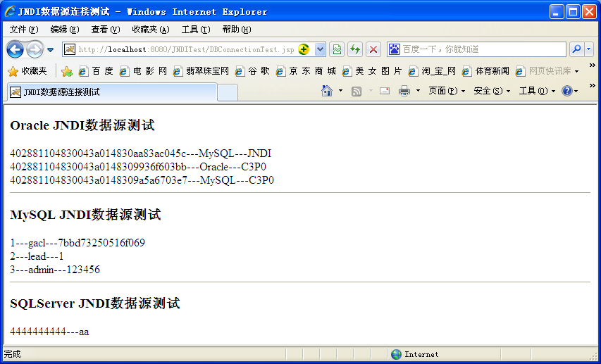Open the 体育新闻 favorite link
Viewport: 601px width, 364px height.
point(485,71)
